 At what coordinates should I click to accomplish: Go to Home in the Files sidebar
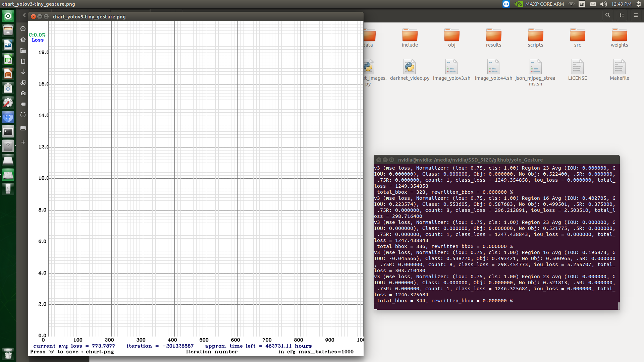coord(23,40)
